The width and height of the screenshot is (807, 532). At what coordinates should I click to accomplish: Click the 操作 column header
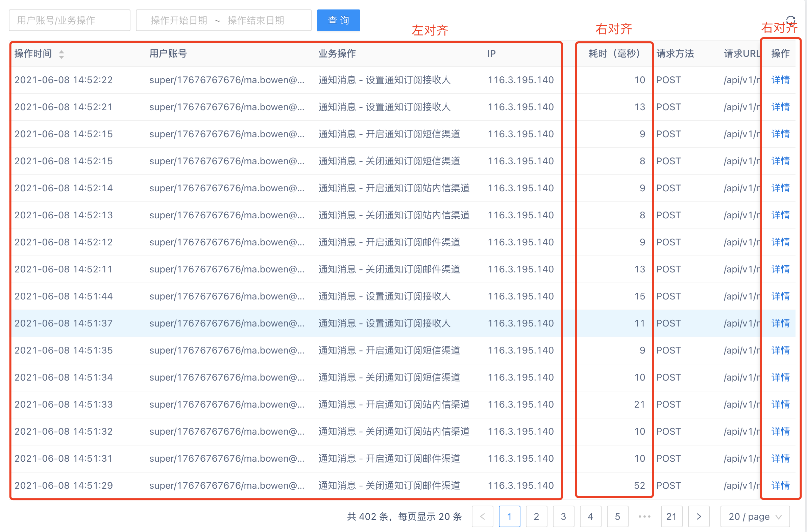pyautogui.click(x=780, y=54)
